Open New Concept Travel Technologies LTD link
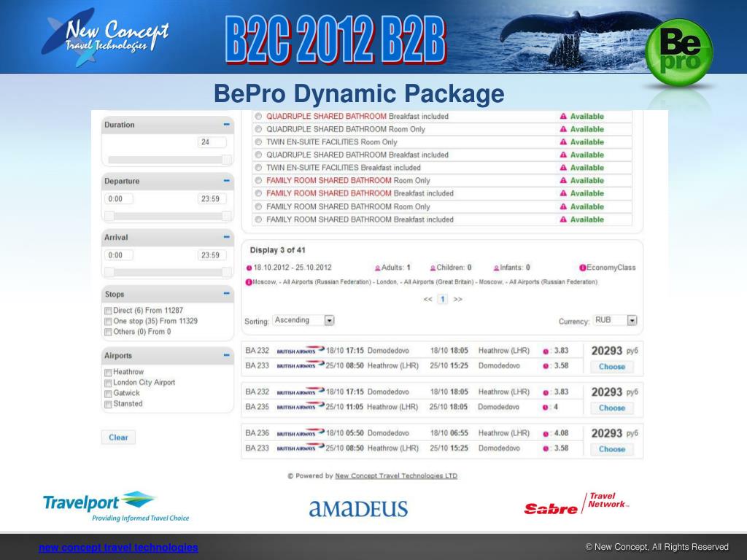Screen dimensions: 747x560 [396, 475]
